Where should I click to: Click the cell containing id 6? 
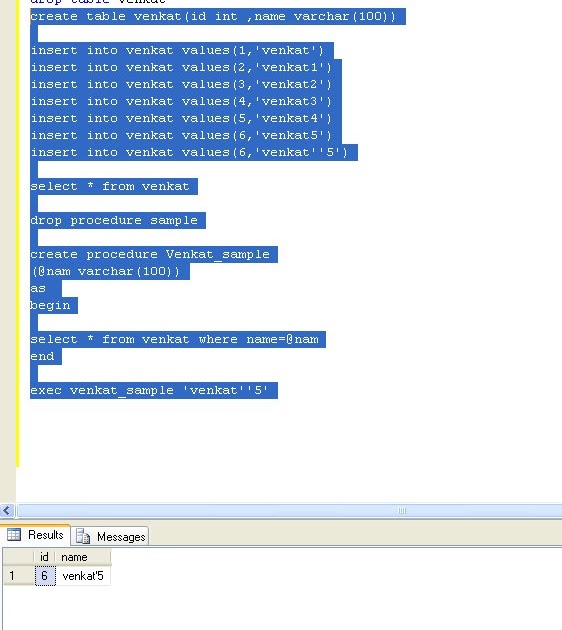tap(45, 576)
